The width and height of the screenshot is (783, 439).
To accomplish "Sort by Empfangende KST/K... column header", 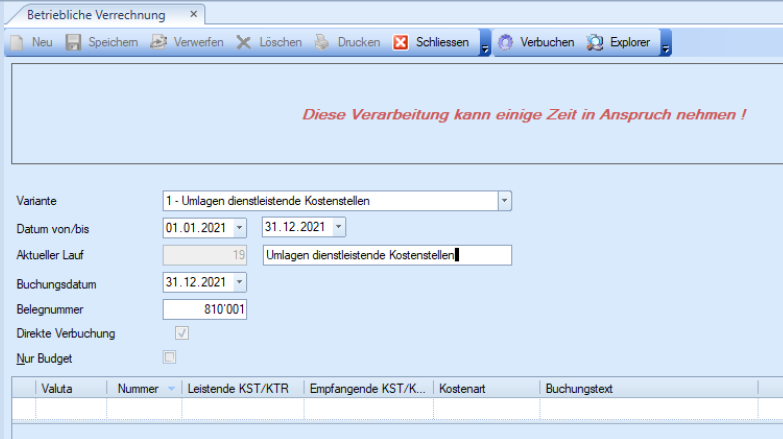I will pos(369,389).
